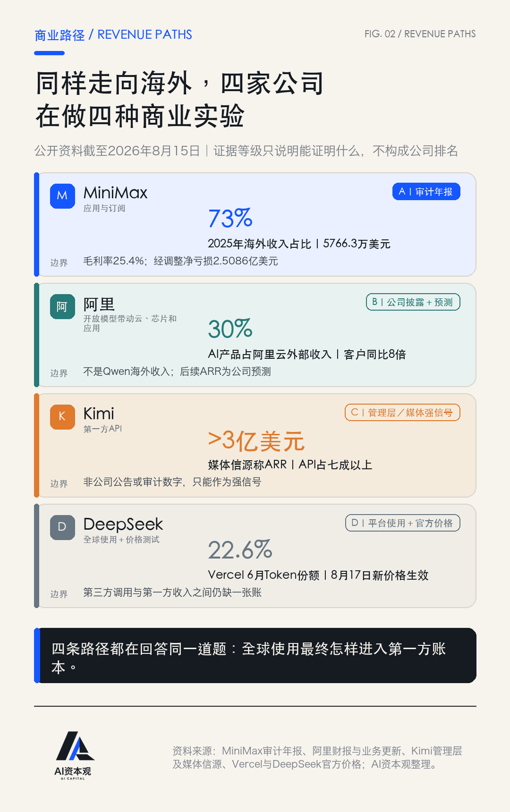Click the 73% figure in MiniMax card
510x812 pixels.
[230, 219]
